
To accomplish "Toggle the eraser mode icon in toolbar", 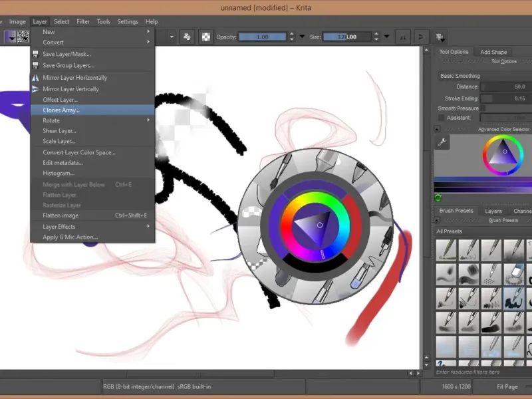I will point(188,37).
